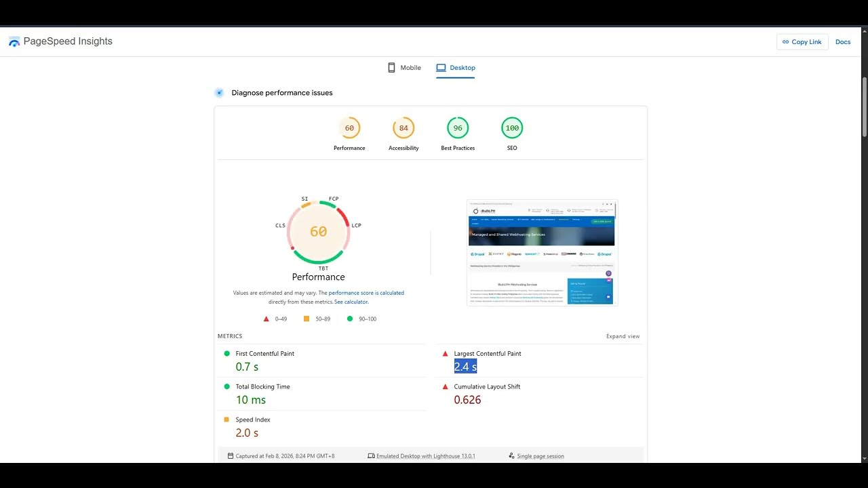Click the Speed Index orange square icon
The height and width of the screenshot is (488, 868).
click(x=227, y=420)
